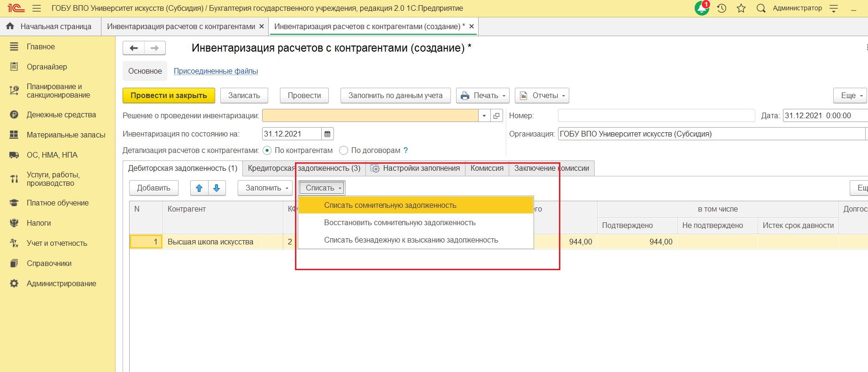Close the Инвентаризация расчетов с контрагентами tab
The image size is (868, 372).
262,26
